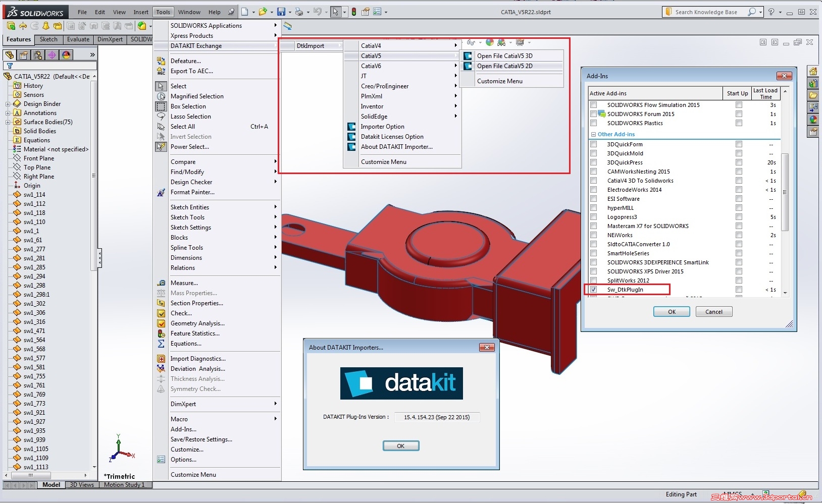Expand the Annotations tree node
The image size is (822, 504).
(8, 113)
